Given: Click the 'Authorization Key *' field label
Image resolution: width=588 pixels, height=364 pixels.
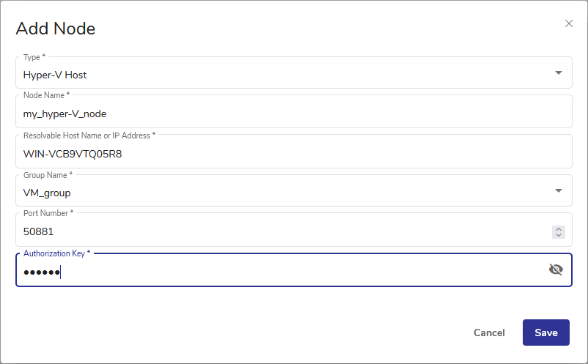Looking at the screenshot, I should pos(56,253).
